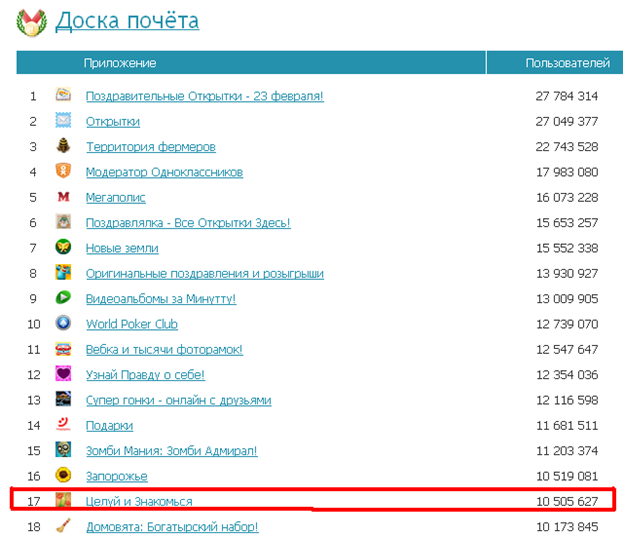Click the envelope icon for Открытки

point(63,120)
